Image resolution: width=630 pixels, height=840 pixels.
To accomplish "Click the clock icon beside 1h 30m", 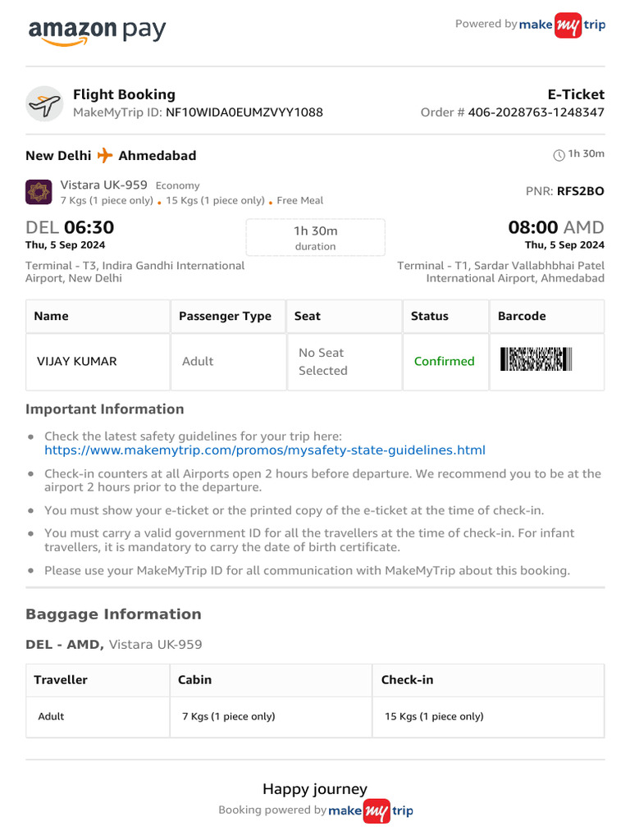I will coord(559,154).
